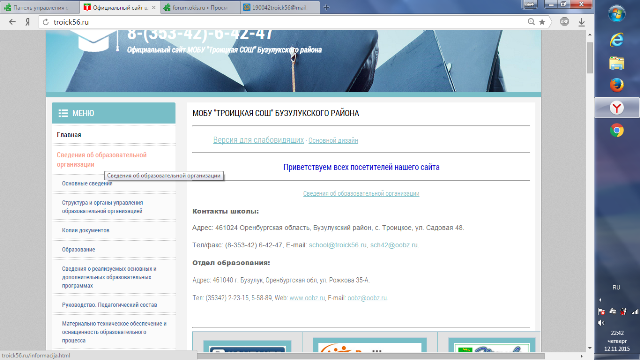Launch Firefox from the taskbar
The width and height of the screenshot is (640, 360).
617,85
